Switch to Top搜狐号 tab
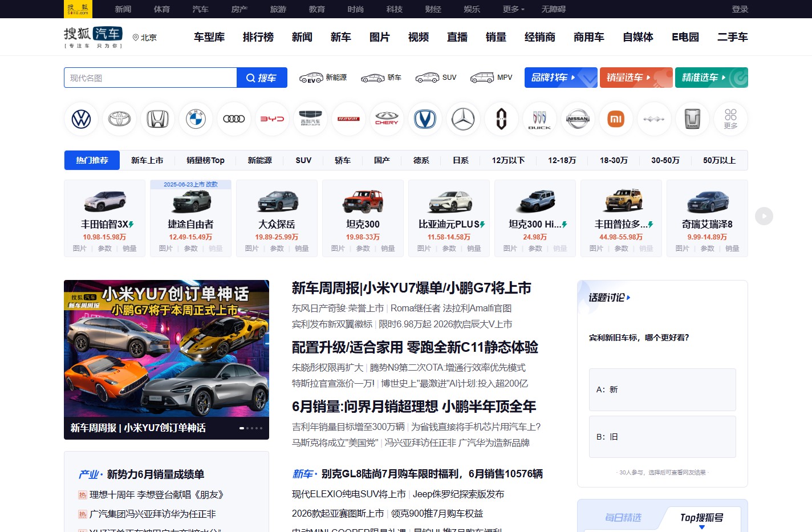Image resolution: width=812 pixels, height=532 pixels. [x=702, y=517]
